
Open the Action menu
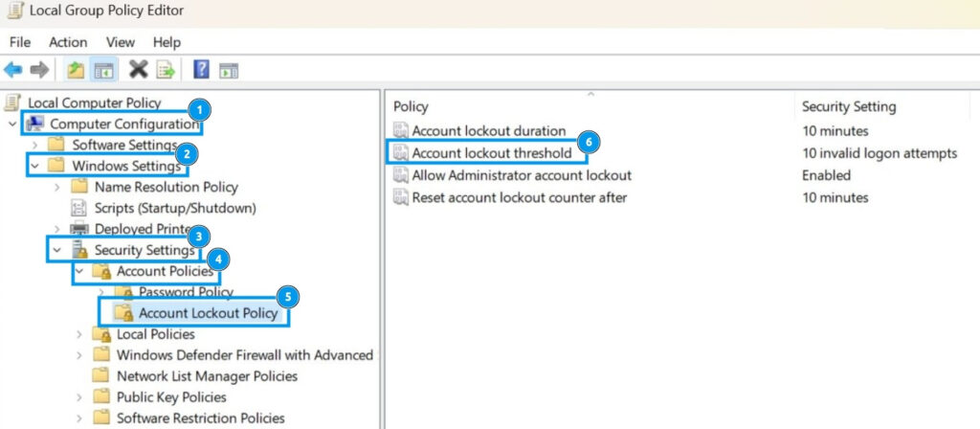(x=68, y=42)
